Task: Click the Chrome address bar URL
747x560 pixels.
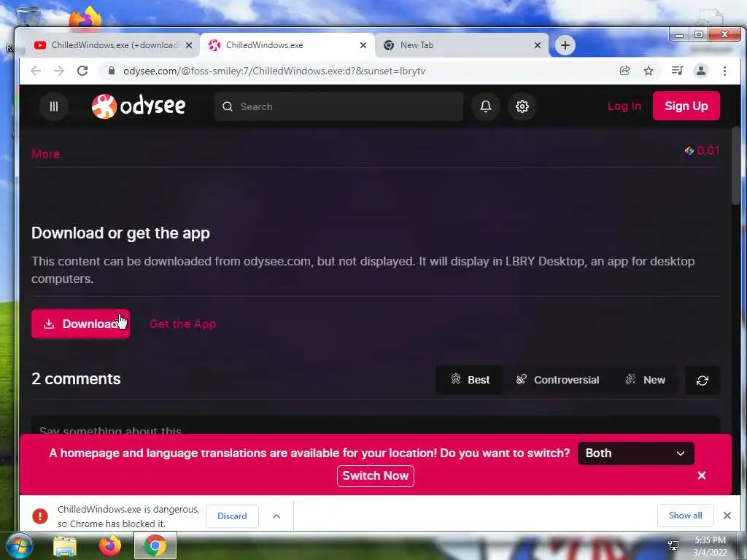Action: point(274,71)
